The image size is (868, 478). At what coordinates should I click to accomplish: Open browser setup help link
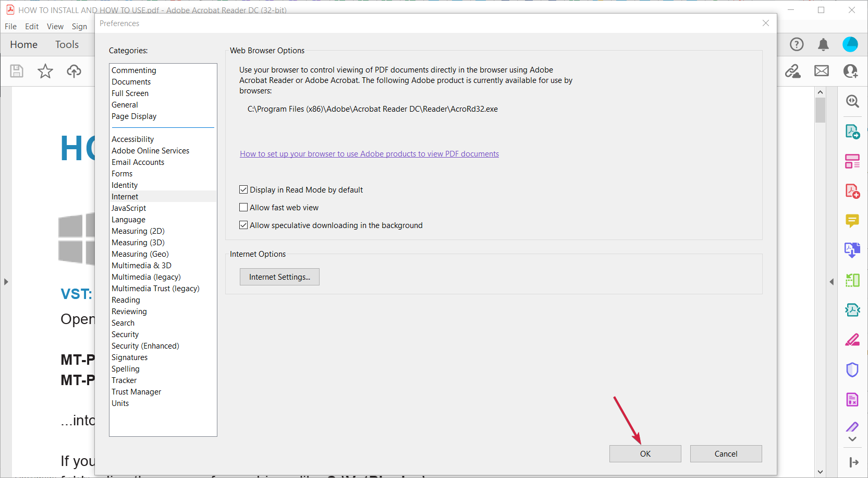369,154
